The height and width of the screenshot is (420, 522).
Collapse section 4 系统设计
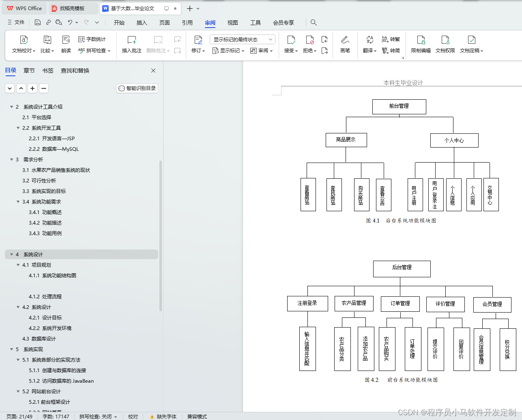coord(11,254)
